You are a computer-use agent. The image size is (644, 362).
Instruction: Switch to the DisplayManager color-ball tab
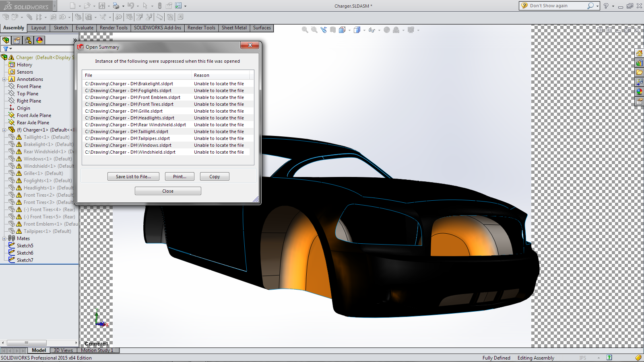[39, 40]
